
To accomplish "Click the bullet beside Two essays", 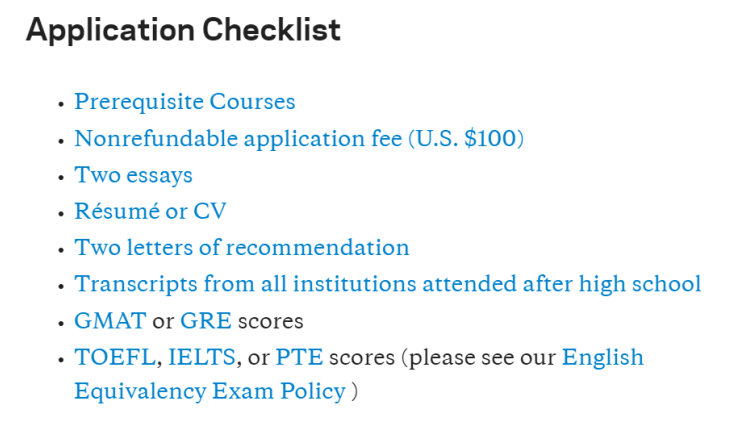I will point(62,176).
